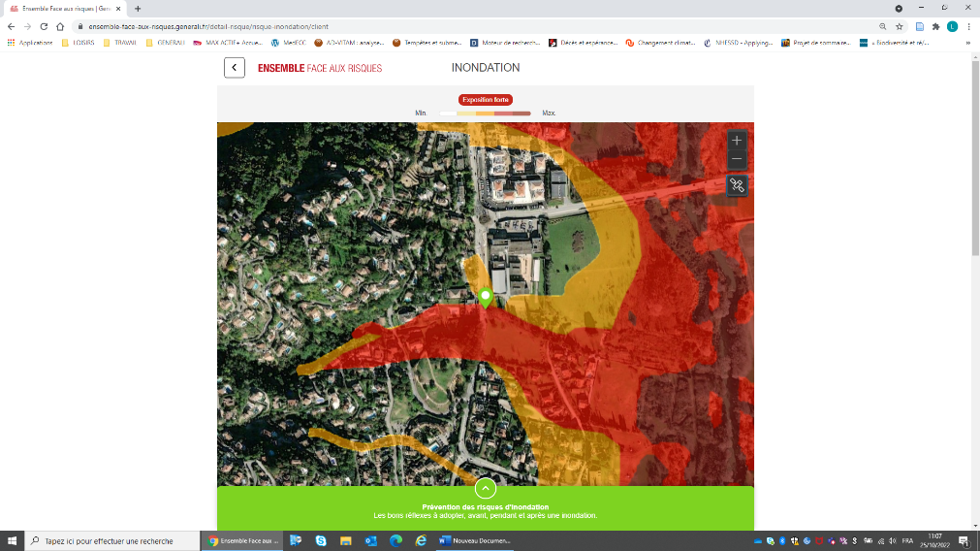Reload the page in browser
Viewport: 980px width, 551px height.
click(x=45, y=26)
